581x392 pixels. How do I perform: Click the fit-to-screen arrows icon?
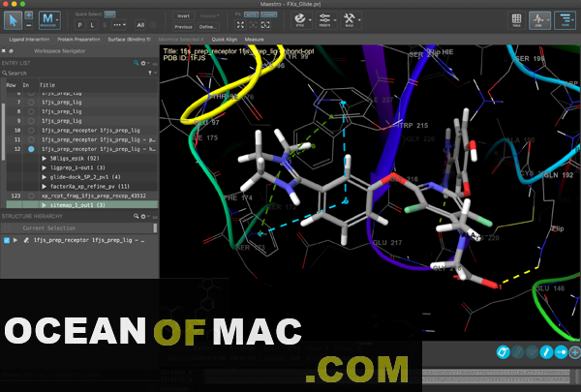[240, 25]
